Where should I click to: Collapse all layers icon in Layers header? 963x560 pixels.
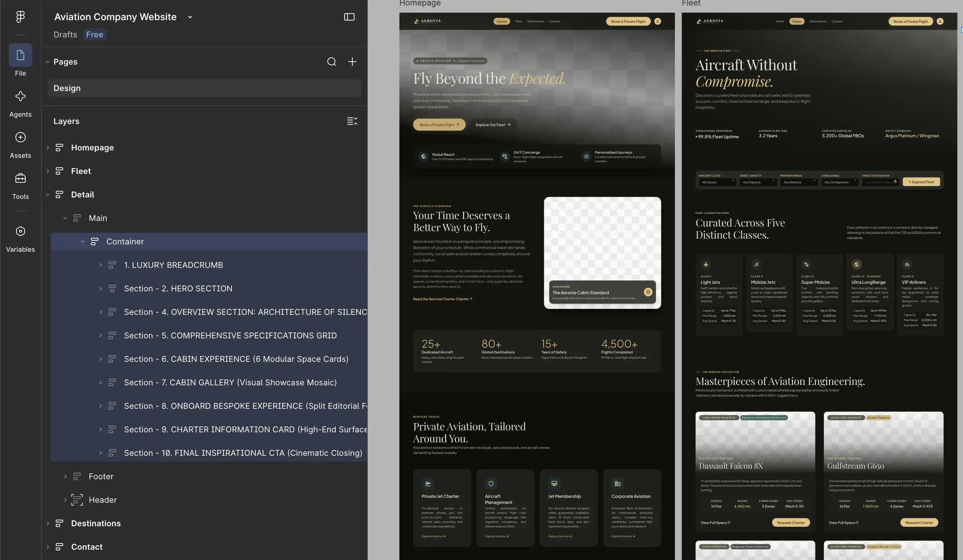coord(352,121)
